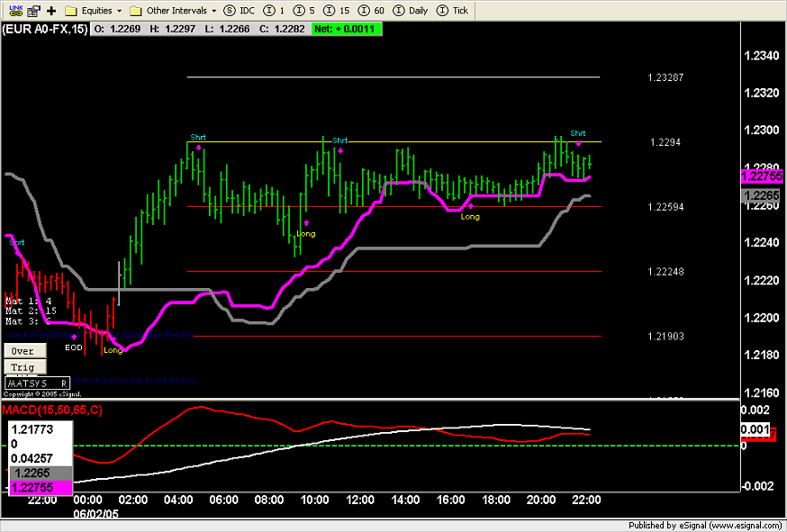
Task: Click the clipboard properties icon in toolbar
Action: click(34, 10)
